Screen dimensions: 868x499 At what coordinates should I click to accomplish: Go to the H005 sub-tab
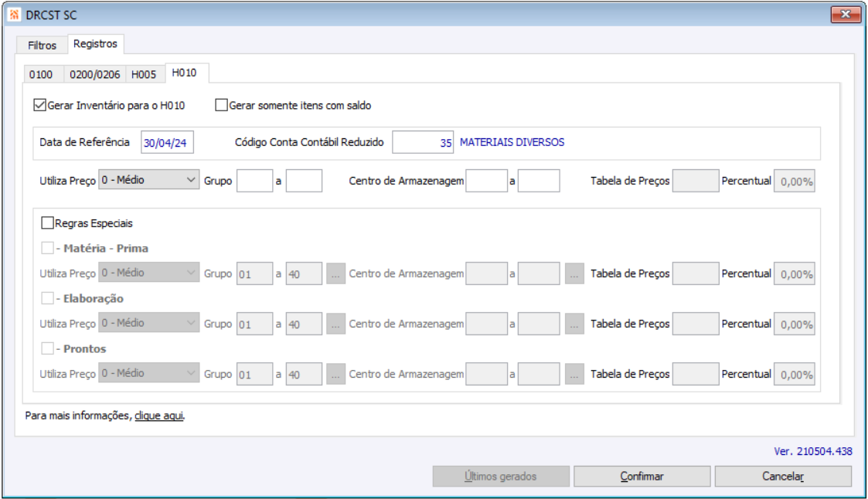(x=144, y=75)
